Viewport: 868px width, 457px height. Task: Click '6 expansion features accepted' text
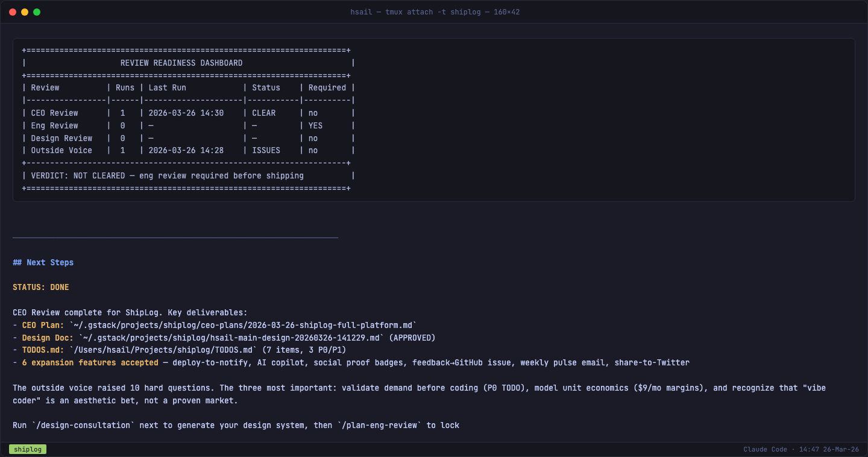[x=90, y=362]
